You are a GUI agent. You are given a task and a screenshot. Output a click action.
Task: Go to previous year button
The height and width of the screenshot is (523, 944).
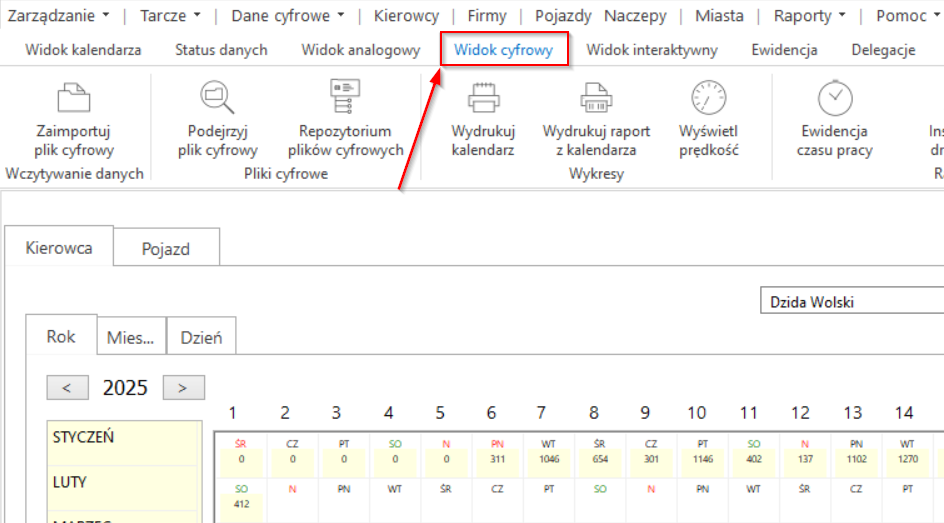click(67, 388)
